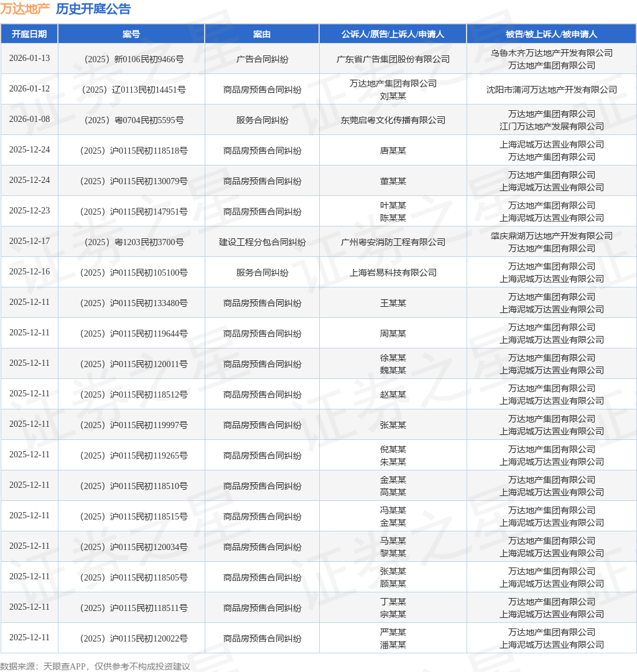Click 广州粤安消防工程有限公司
The width and height of the screenshot is (637, 672).
click(393, 241)
